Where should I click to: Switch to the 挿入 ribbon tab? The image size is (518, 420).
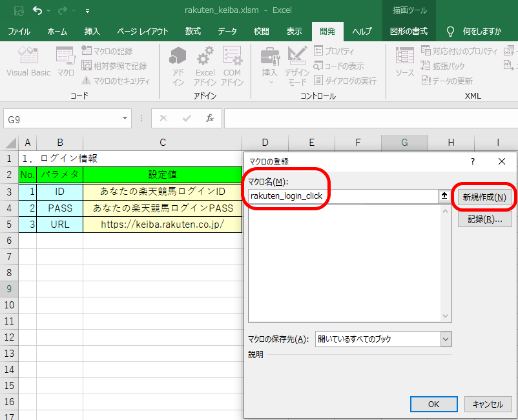[92, 32]
